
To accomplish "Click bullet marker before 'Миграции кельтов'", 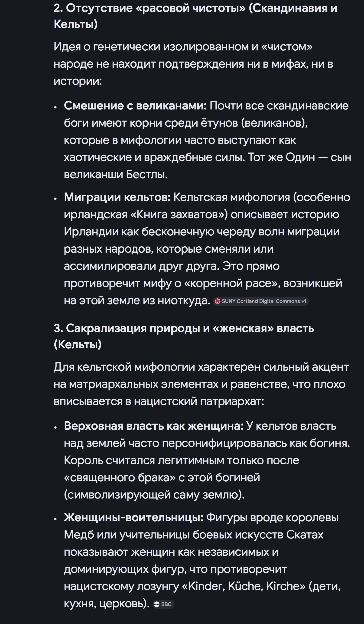I will coord(56,199).
